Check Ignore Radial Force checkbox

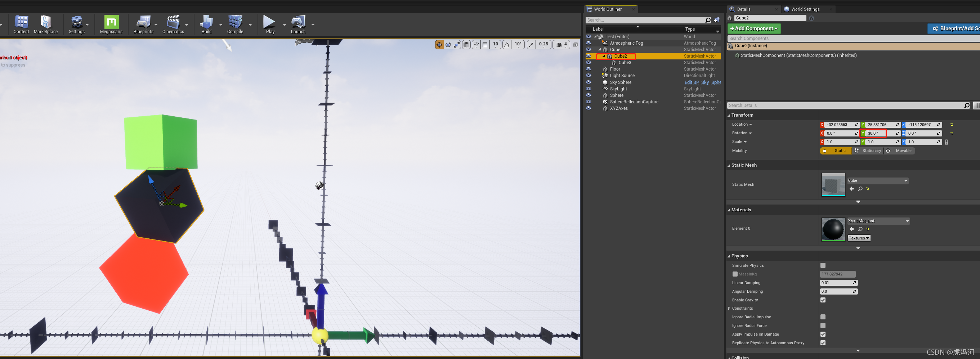pos(823,326)
